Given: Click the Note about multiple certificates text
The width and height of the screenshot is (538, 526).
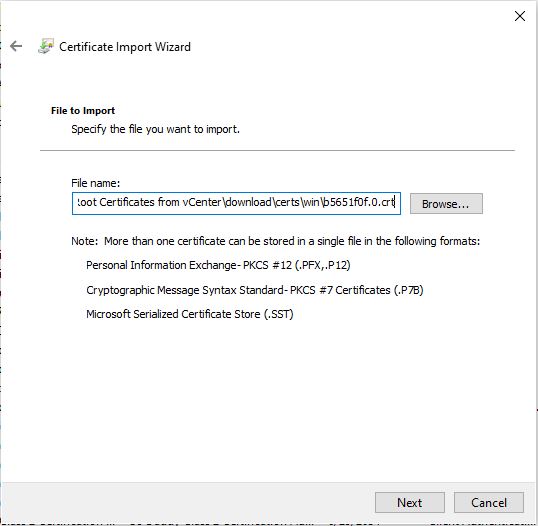Looking at the screenshot, I should 275,241.
